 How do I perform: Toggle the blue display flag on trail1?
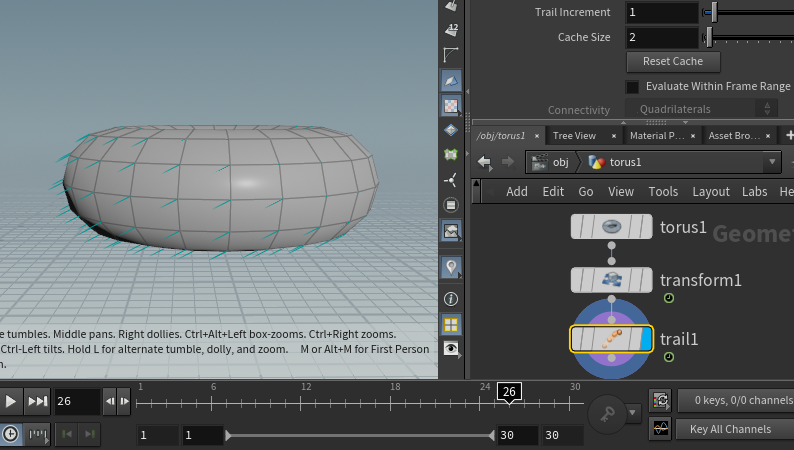(646, 339)
